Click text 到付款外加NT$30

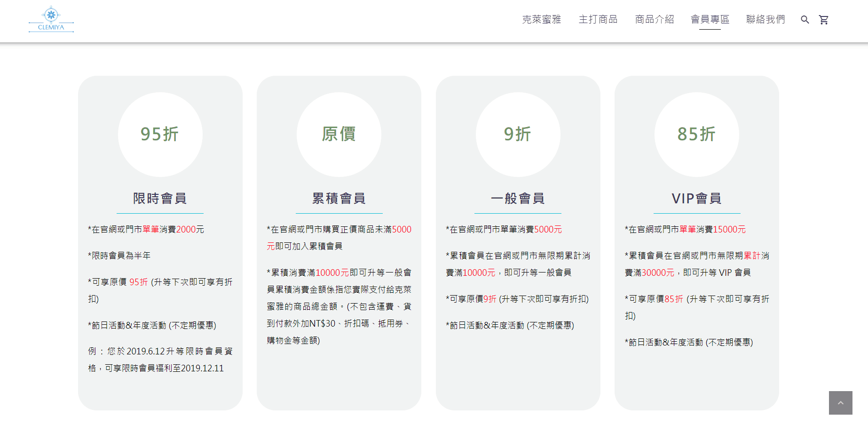301,323
